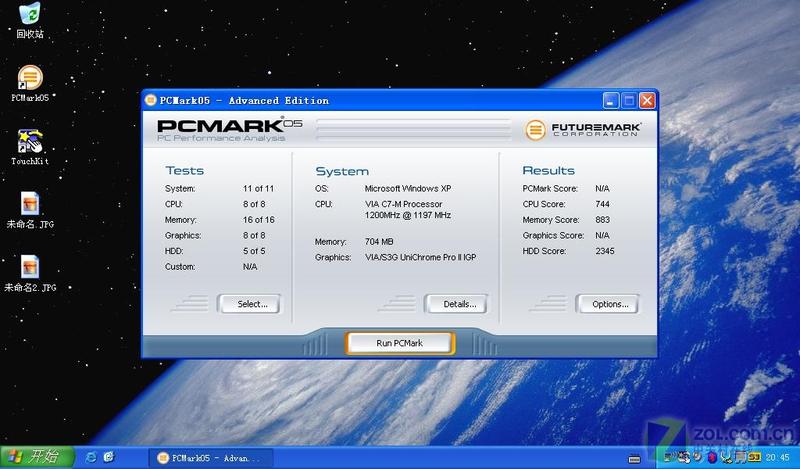Image resolution: width=800 pixels, height=469 pixels.
Task: Close the PCMark05 window
Action: pos(647,101)
